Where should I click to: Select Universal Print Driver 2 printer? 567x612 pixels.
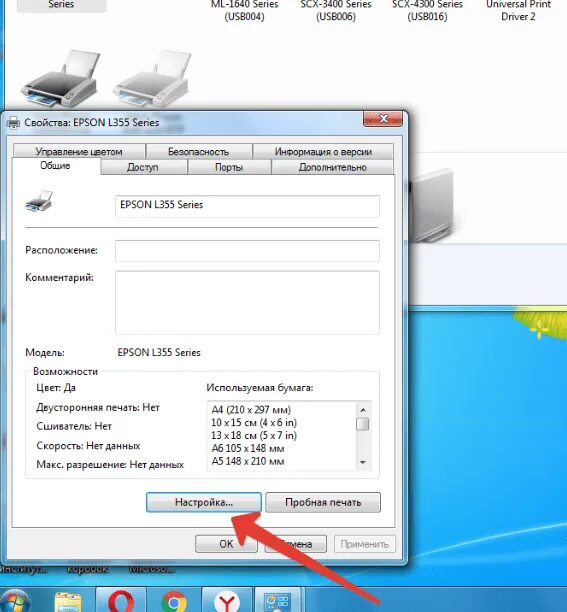click(x=518, y=11)
